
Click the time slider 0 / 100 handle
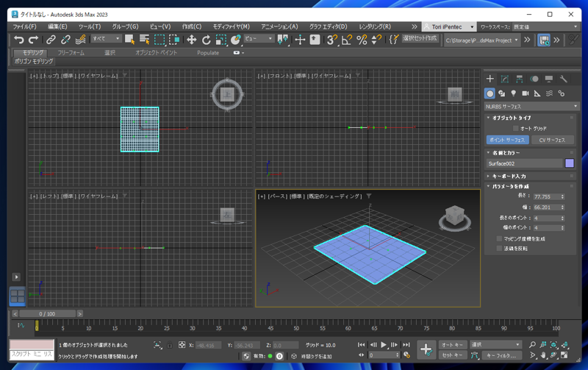pos(47,313)
